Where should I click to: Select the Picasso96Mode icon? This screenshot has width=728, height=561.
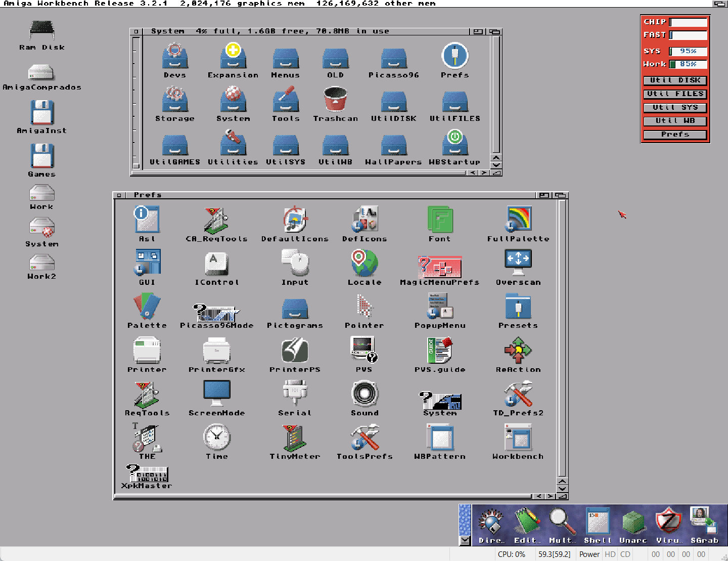[x=216, y=312]
